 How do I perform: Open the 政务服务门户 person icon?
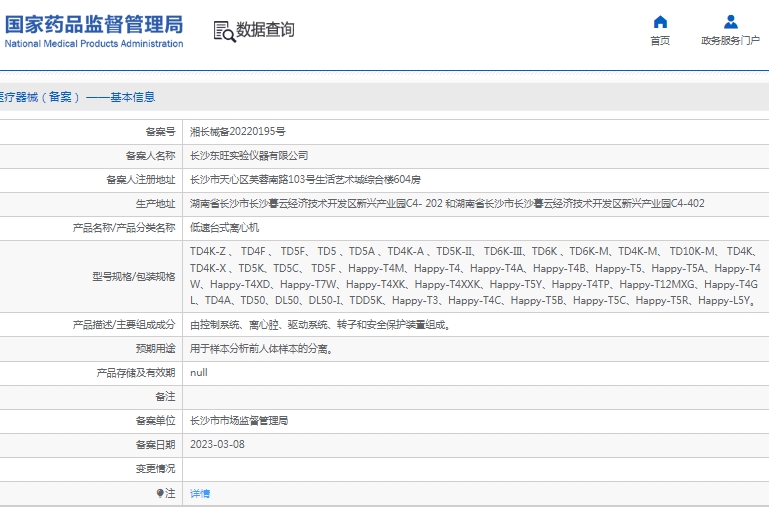(x=731, y=22)
